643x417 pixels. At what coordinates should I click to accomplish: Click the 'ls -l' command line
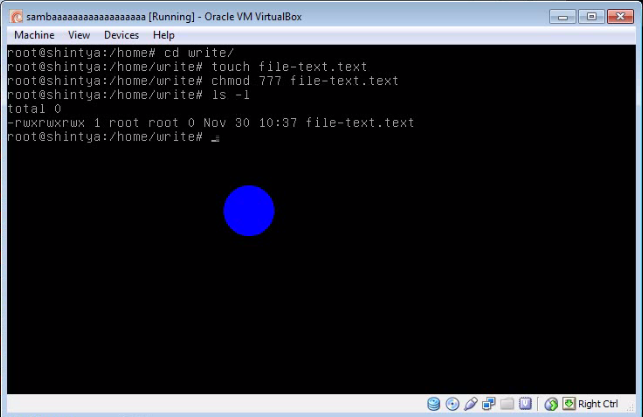(x=128, y=95)
